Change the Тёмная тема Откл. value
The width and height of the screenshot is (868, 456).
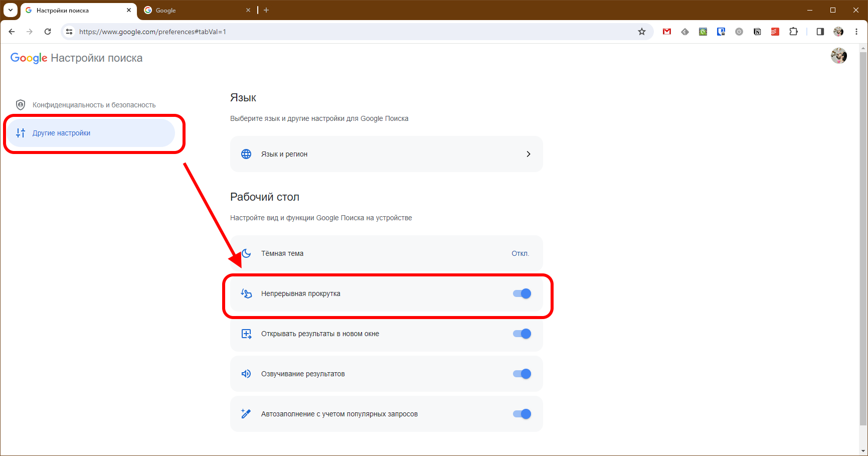520,253
